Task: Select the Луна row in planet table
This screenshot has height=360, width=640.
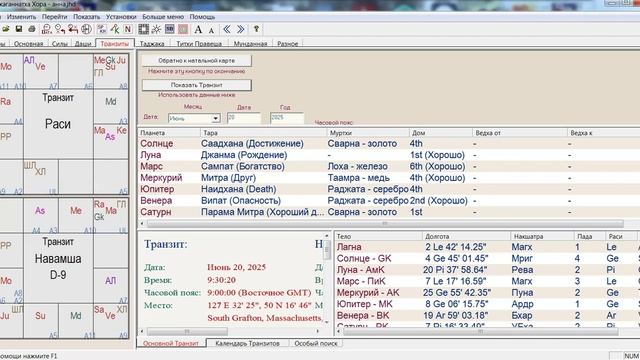Action: [x=389, y=155]
